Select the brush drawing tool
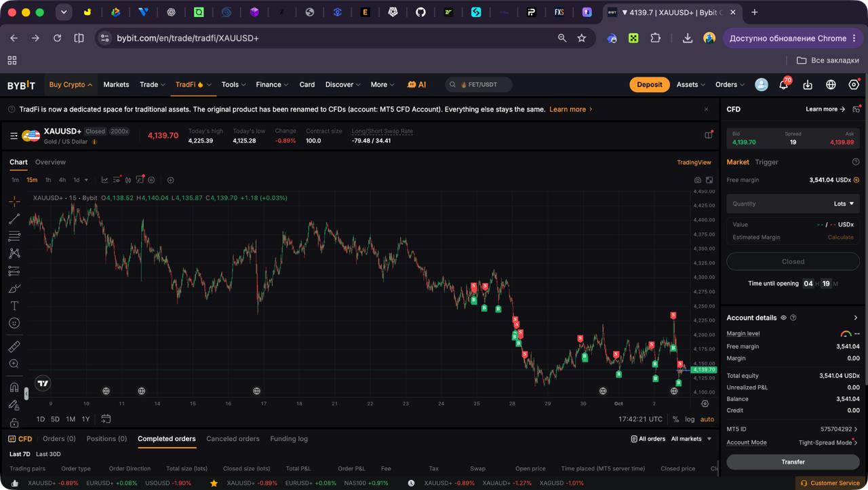The height and width of the screenshot is (490, 868). coord(14,288)
